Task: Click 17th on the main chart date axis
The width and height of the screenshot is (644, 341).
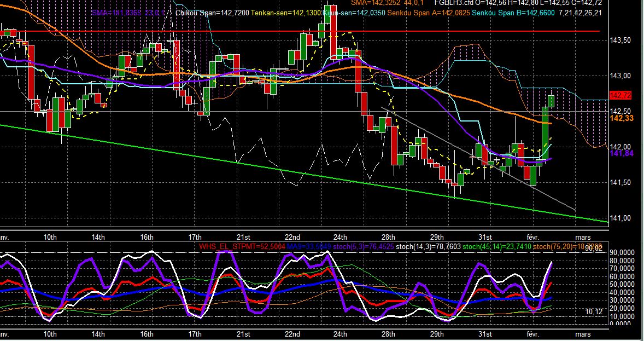Action: [x=195, y=238]
